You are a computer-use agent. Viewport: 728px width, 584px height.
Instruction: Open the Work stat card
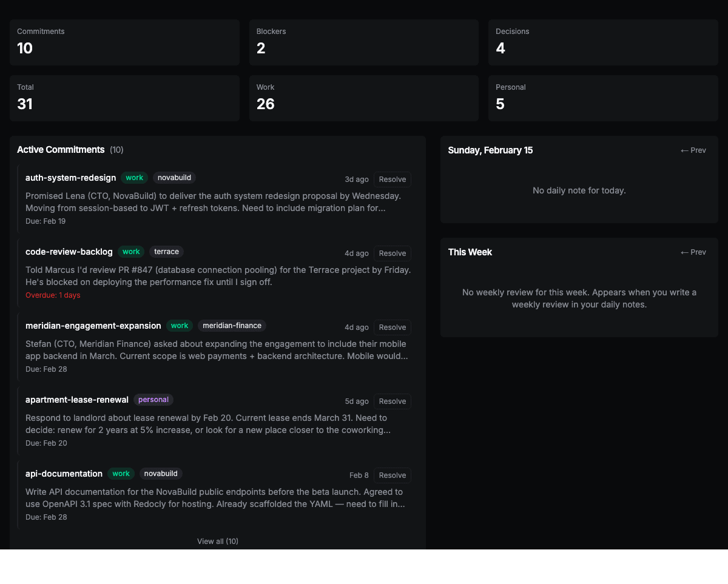pos(363,98)
